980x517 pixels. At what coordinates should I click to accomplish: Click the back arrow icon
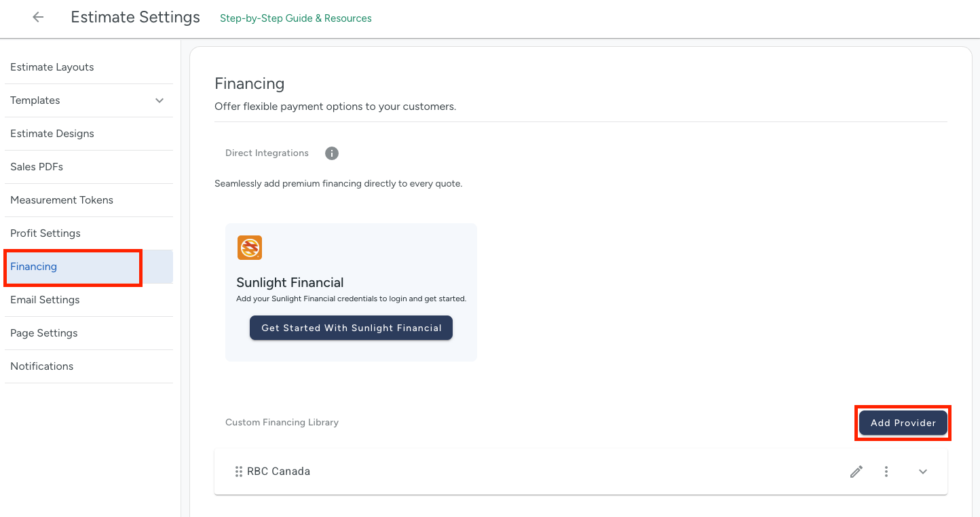pos(38,18)
